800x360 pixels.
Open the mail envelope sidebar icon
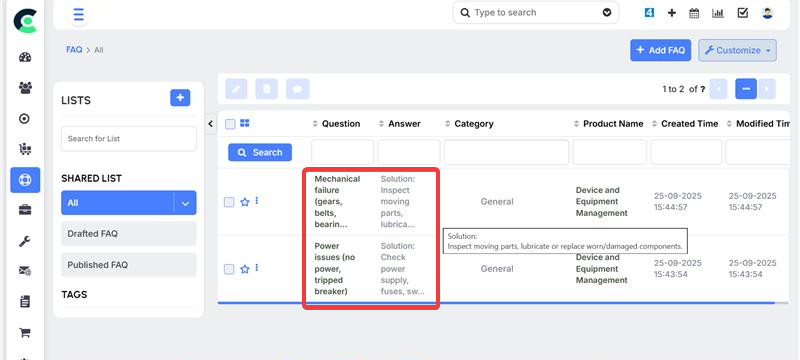click(25, 271)
